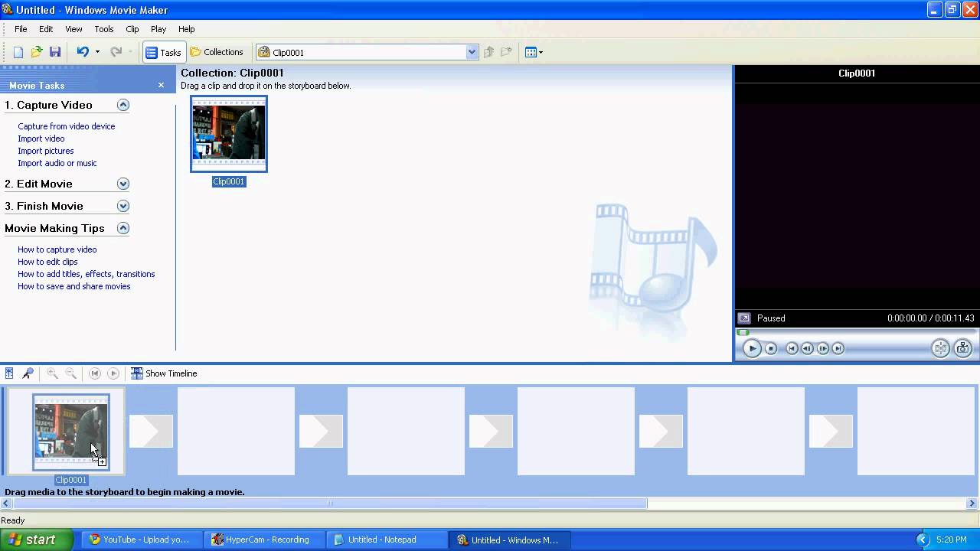Click the Rewind Storyboard button
Viewport: 980px width, 551px height.
(95, 373)
